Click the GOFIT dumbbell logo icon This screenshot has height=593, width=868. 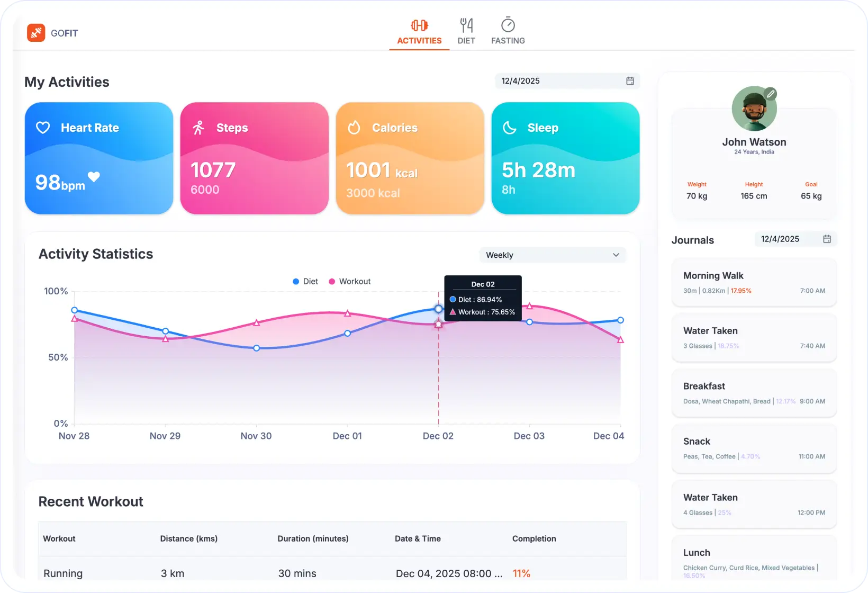coord(35,32)
